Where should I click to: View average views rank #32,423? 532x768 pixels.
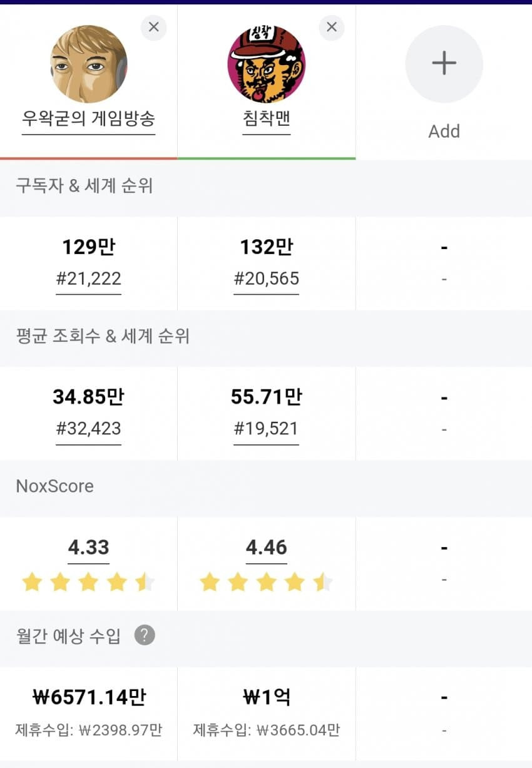[88, 429]
